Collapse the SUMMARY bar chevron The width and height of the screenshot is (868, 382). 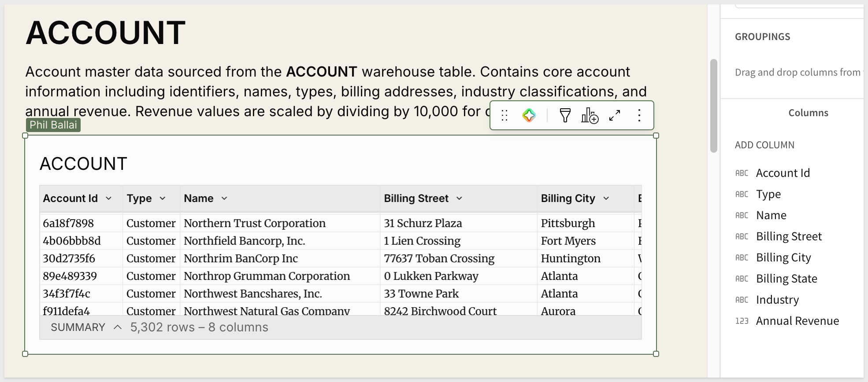coord(118,327)
